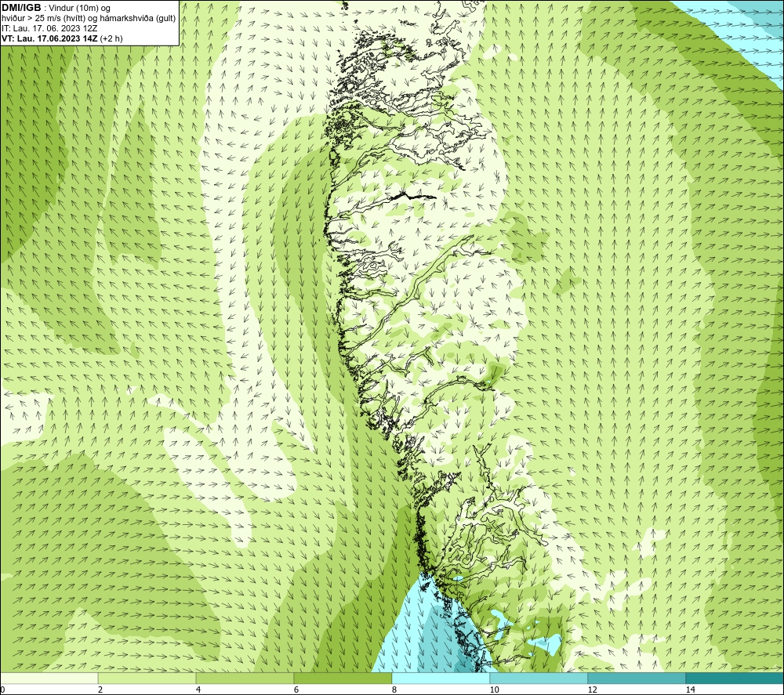
Task: Click the '4' scale label
Action: click(198, 690)
